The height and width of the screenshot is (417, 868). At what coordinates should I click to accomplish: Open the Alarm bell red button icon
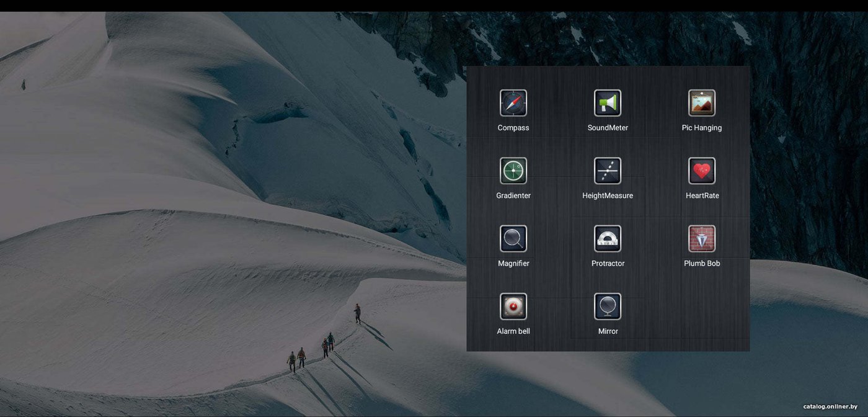coord(513,307)
